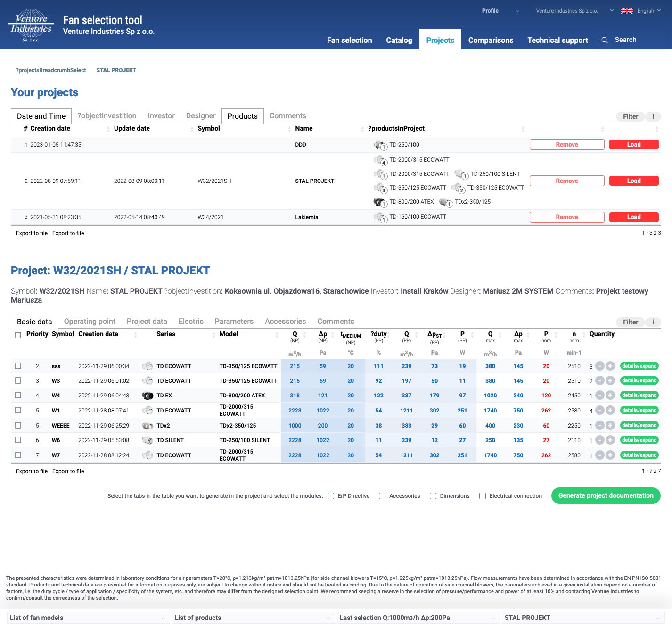Decrease quantity for the W3 row
The width and height of the screenshot is (672, 627).
(600, 381)
